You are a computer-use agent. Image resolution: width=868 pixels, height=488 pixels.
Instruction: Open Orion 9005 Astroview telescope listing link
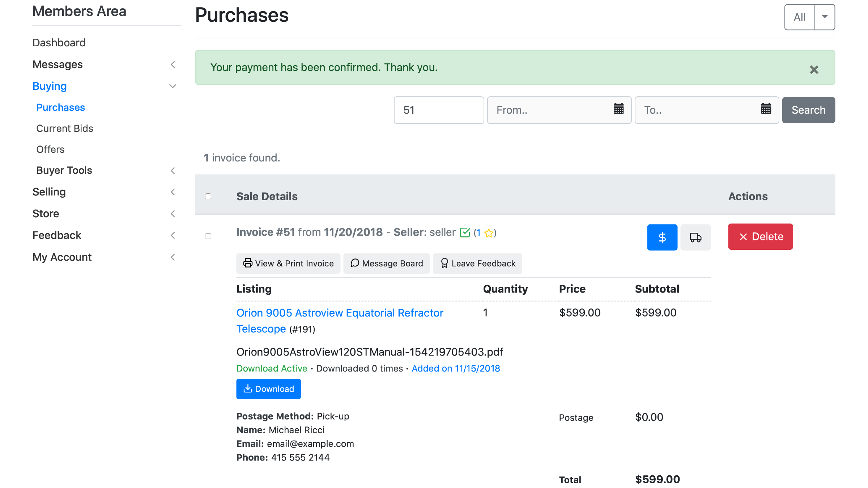pyautogui.click(x=339, y=313)
